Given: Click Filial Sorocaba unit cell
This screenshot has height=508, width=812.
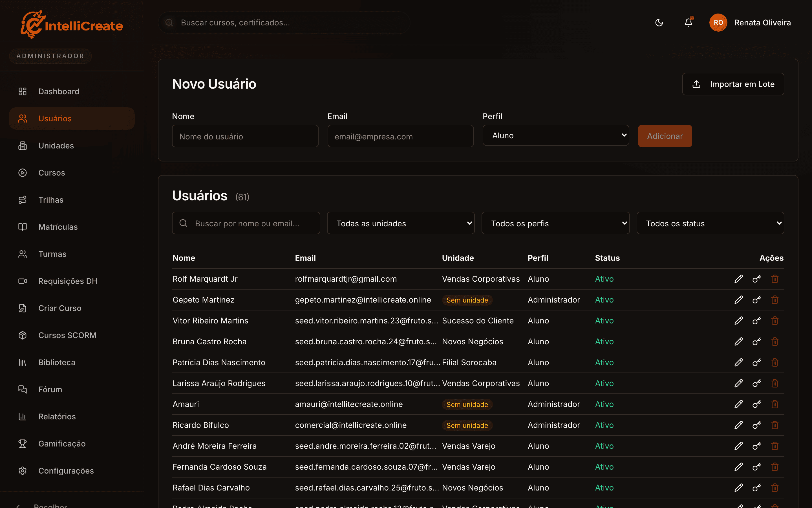Looking at the screenshot, I should [x=469, y=362].
